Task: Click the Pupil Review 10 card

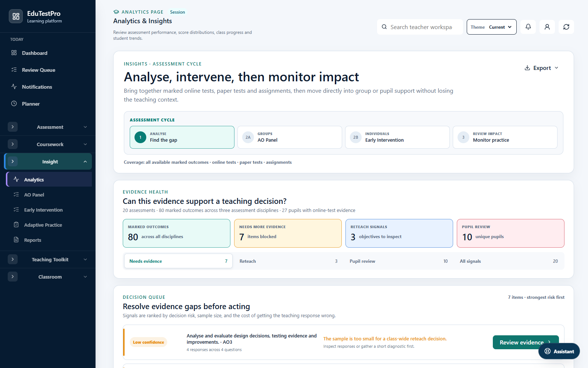Action: pos(510,233)
